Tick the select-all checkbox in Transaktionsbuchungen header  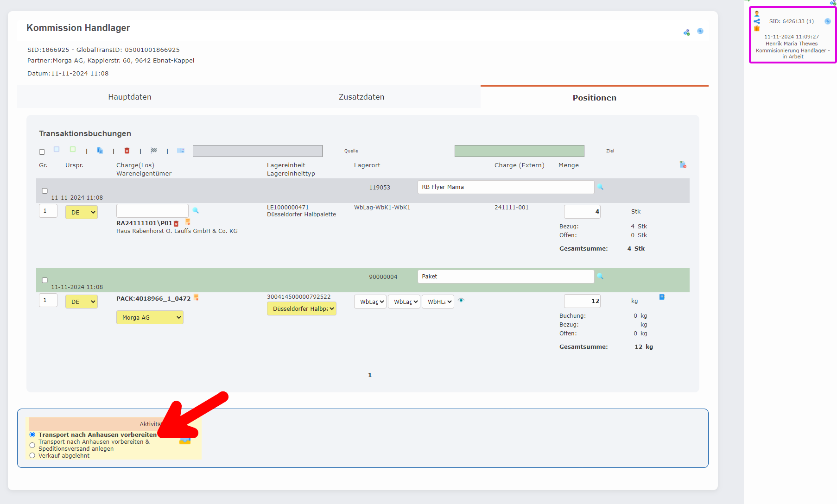[42, 151]
